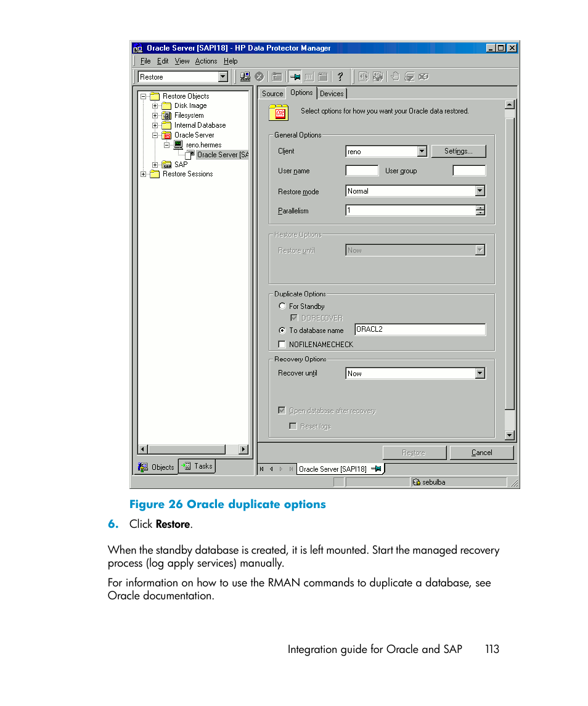Click the pushpin toolbar icon
Screen dimensions: 588x706
point(295,77)
